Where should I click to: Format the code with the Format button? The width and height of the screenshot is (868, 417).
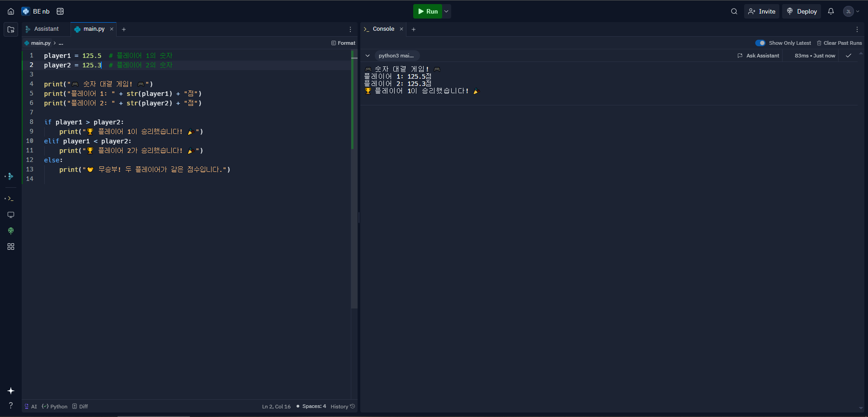(x=343, y=43)
